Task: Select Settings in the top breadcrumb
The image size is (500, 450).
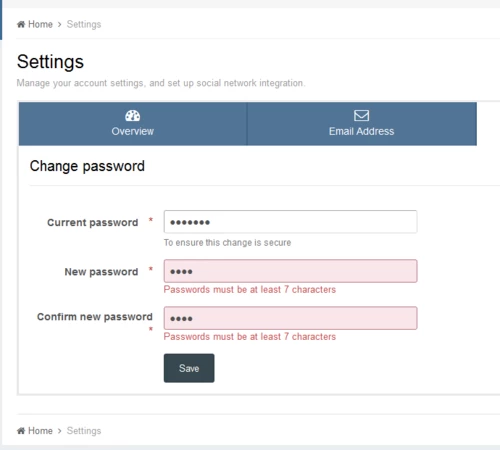Action: click(84, 24)
